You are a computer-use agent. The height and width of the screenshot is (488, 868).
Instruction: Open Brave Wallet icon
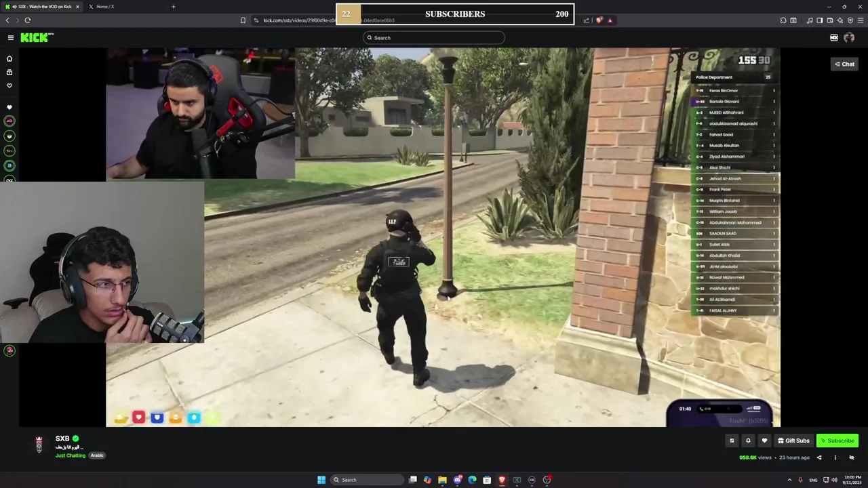[x=830, y=20]
